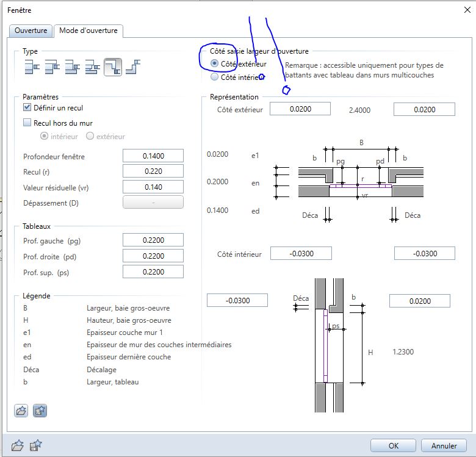Edit the 'Prof. gauche (pg)' field
Image resolution: width=476 pixels, height=457 pixels.
[x=153, y=240]
